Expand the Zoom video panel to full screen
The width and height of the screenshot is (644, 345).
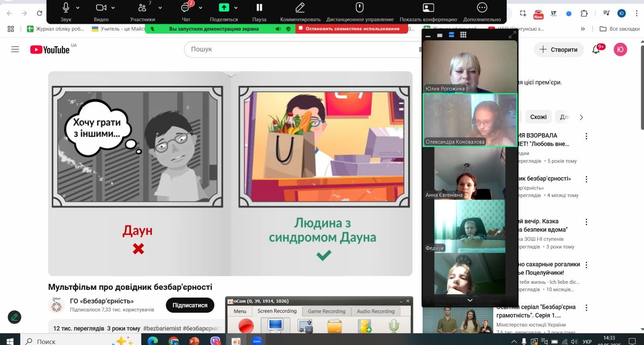tap(512, 35)
